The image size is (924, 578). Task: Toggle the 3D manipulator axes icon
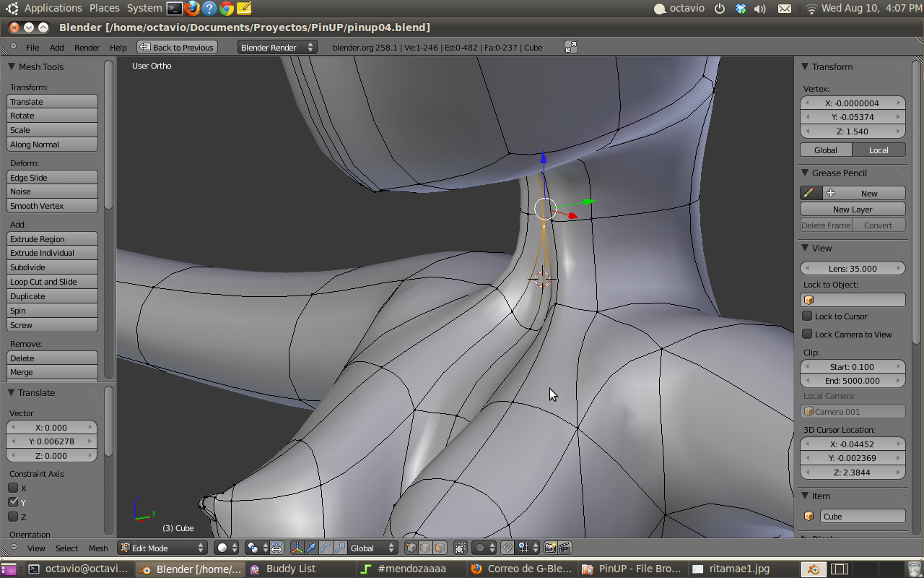point(297,548)
